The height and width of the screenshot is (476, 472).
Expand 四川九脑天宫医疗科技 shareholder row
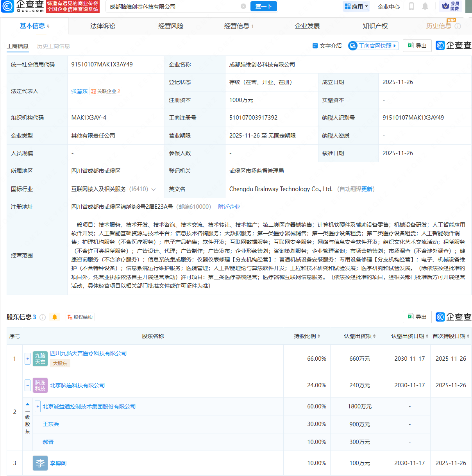pos(27,359)
